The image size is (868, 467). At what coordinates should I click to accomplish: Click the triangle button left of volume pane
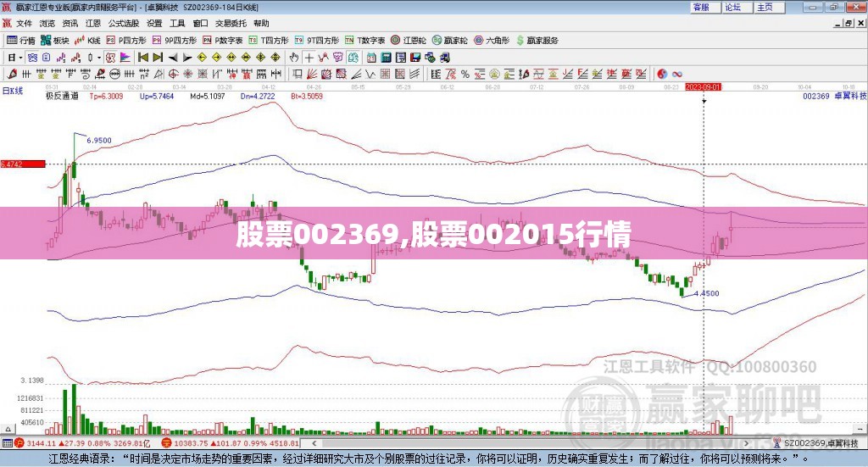click(x=8, y=428)
